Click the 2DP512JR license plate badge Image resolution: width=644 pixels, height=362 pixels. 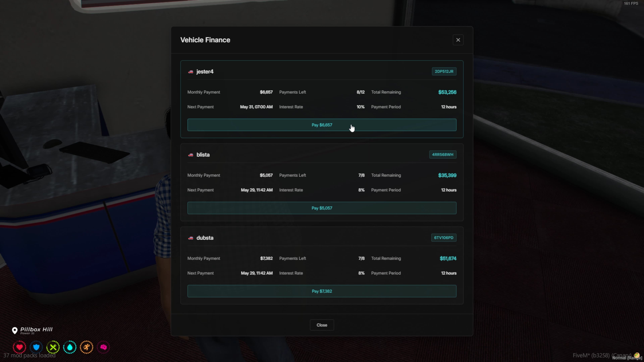[x=444, y=71]
